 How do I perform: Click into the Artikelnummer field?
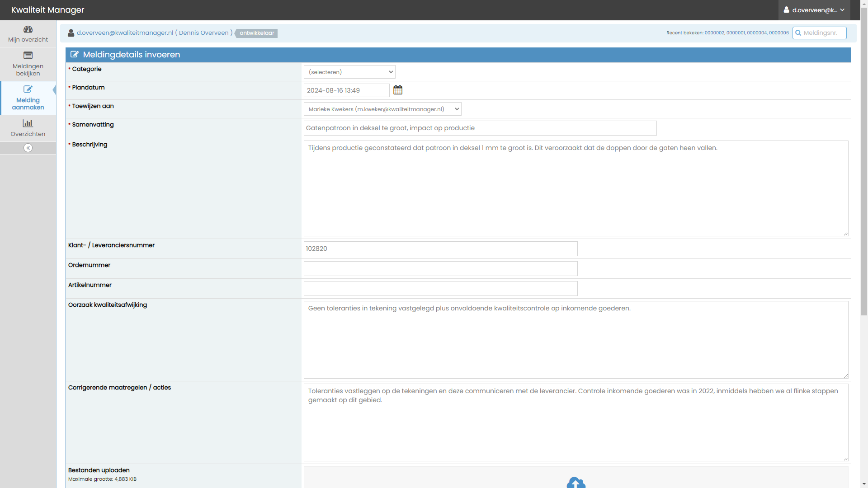(x=440, y=288)
